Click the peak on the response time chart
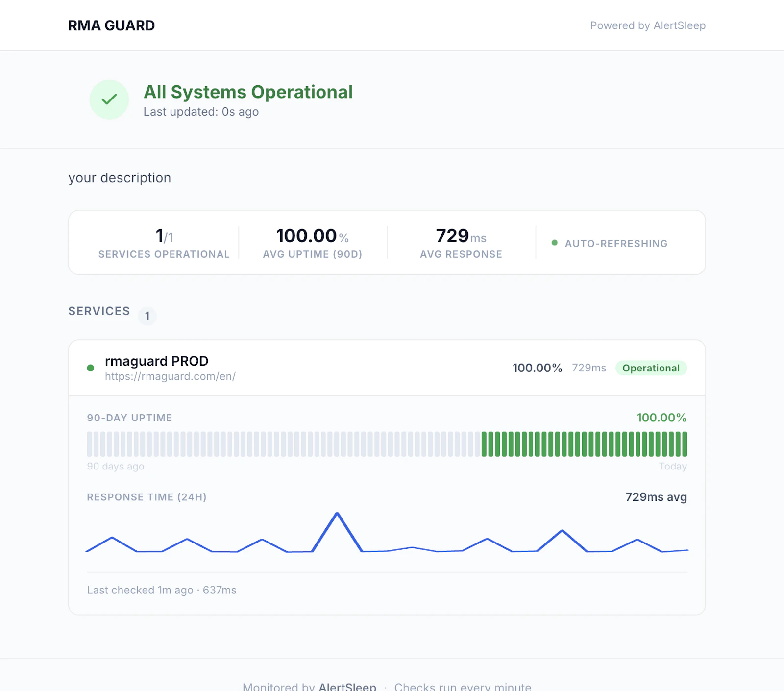The width and height of the screenshot is (784, 691). [x=337, y=514]
